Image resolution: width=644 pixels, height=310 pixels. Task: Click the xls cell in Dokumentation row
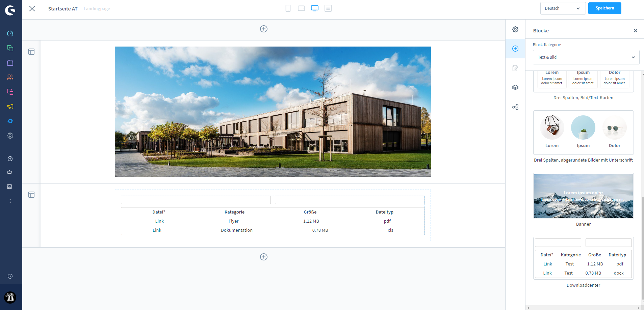pos(390,230)
